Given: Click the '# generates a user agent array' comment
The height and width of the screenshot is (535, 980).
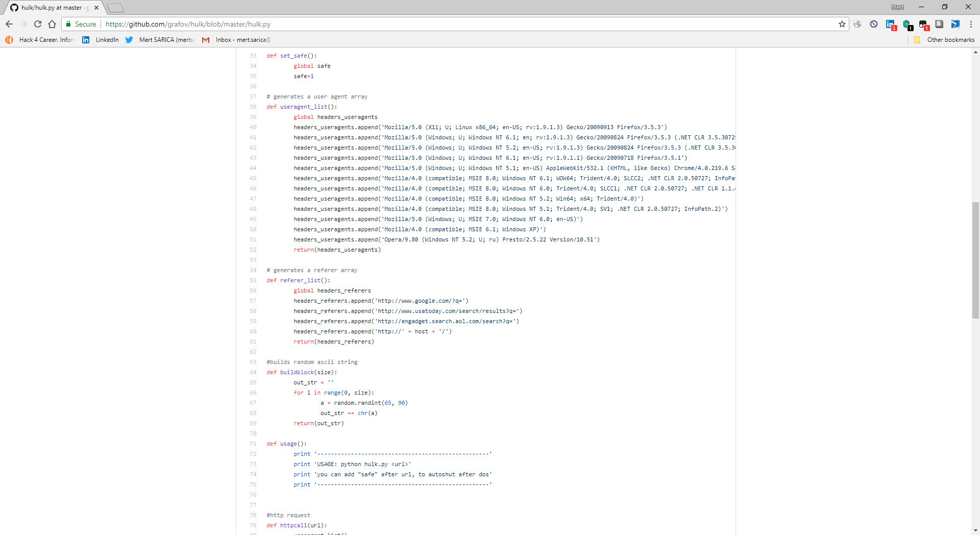Looking at the screenshot, I should 317,96.
